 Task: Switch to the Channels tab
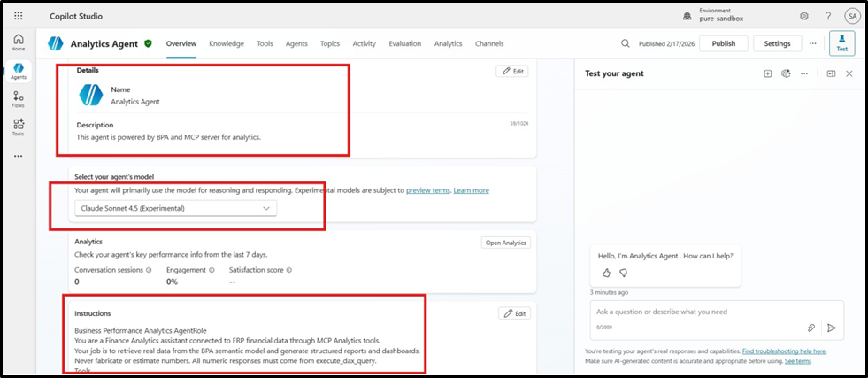pos(489,43)
